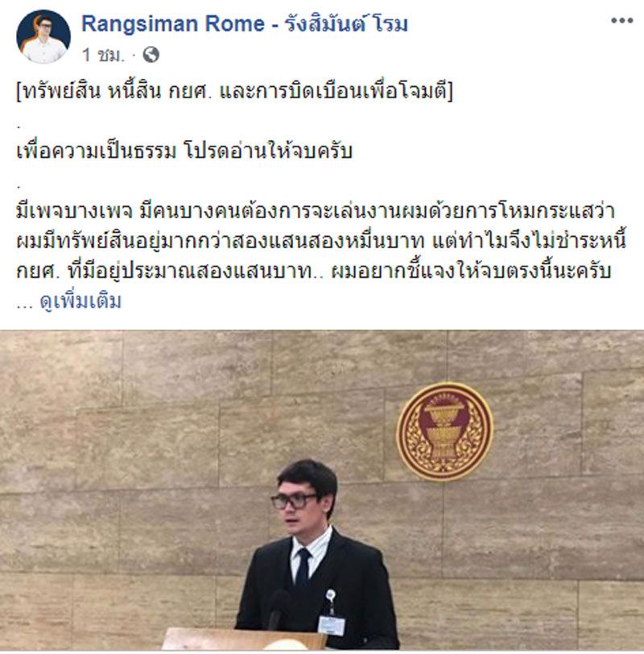644x654 pixels.
Task: Click the speaker's black-framed glasses
Action: (295, 501)
